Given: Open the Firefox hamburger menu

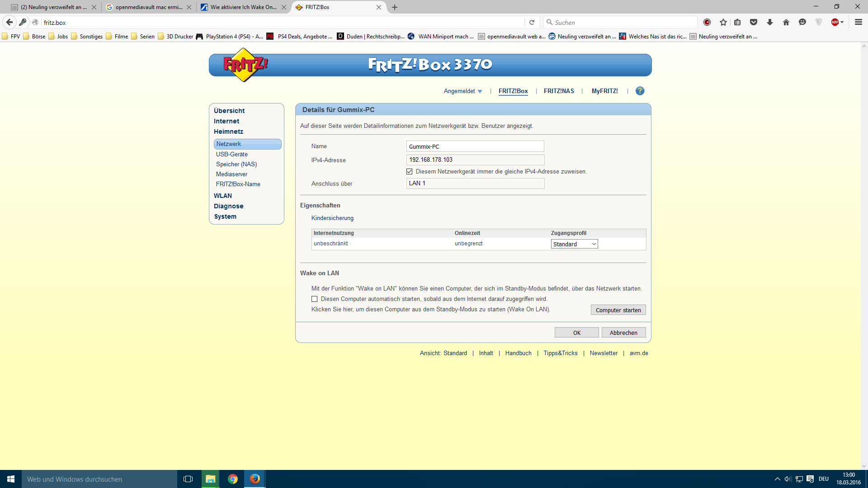Looking at the screenshot, I should coord(859,22).
